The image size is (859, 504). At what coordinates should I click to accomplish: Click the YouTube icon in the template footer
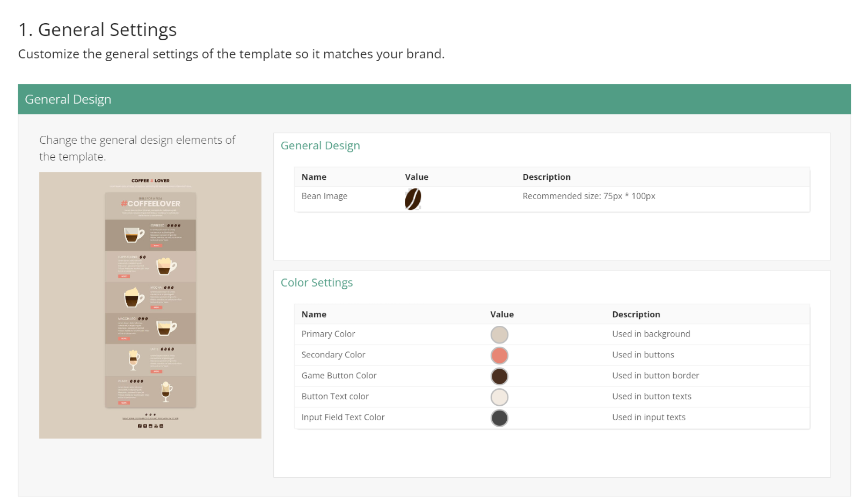coord(156,426)
